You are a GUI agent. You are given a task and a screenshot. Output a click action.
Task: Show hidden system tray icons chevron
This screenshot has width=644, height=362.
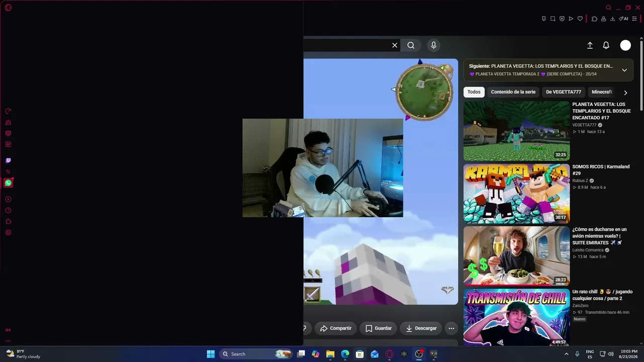point(567,354)
